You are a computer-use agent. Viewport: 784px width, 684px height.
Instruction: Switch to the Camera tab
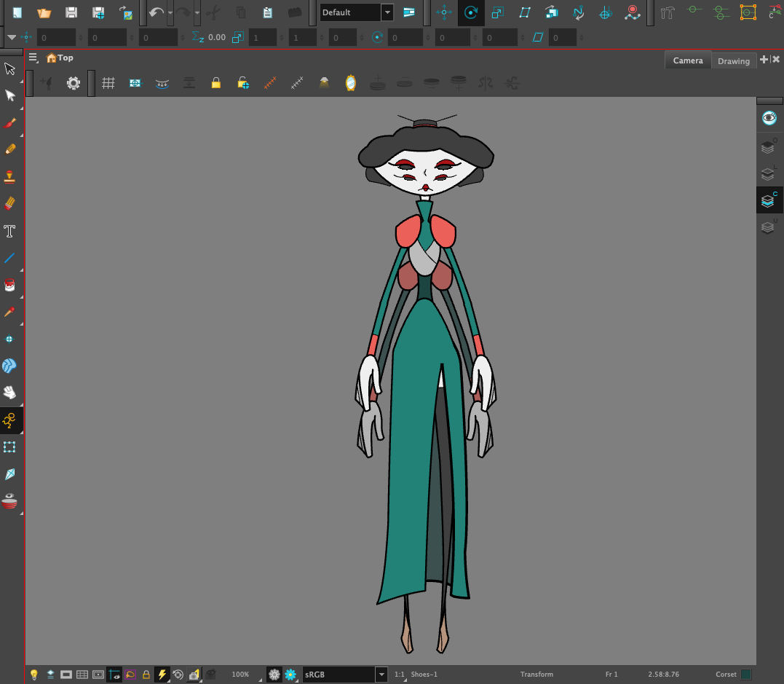(x=687, y=60)
